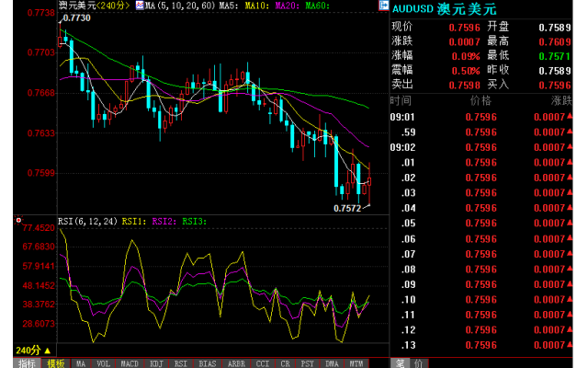Select the PSY indicator tab
This screenshot has height=368, width=588.
[x=307, y=363]
